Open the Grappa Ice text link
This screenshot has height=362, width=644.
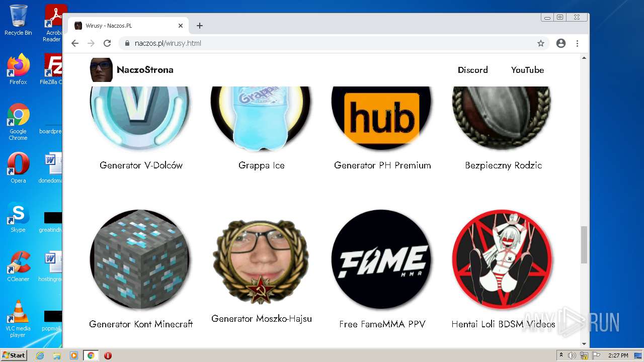262,165
